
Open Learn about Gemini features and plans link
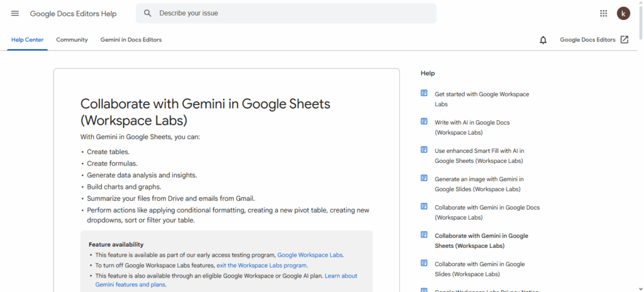(x=226, y=280)
